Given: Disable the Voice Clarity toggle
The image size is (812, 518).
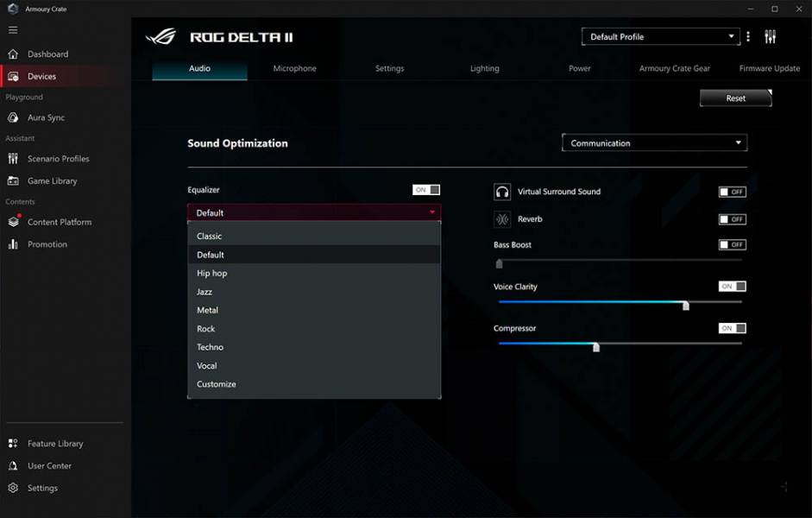Looking at the screenshot, I should coord(733,287).
